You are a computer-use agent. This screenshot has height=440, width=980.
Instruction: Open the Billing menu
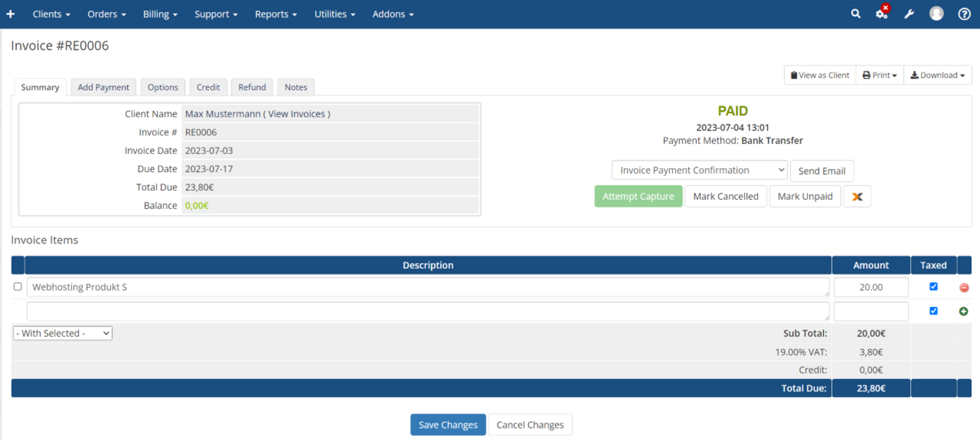pos(160,14)
